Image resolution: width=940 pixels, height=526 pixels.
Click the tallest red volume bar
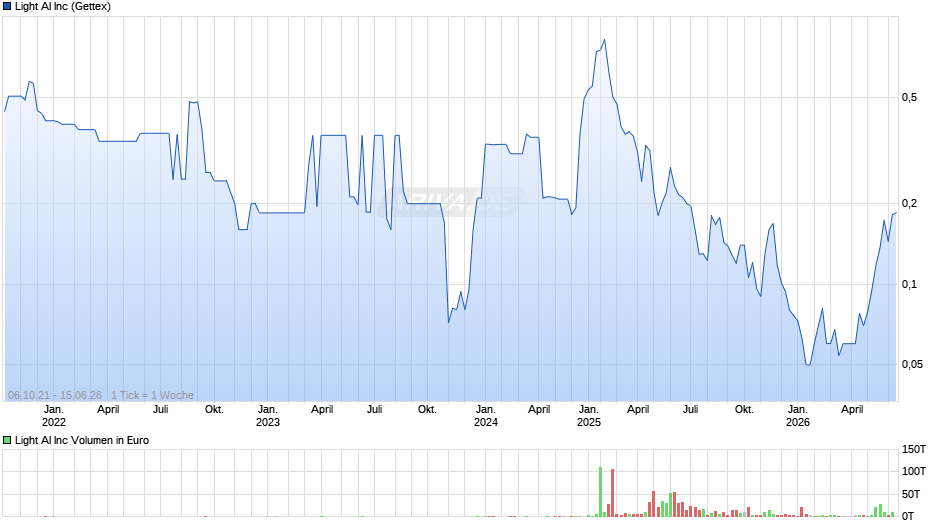coord(612,493)
